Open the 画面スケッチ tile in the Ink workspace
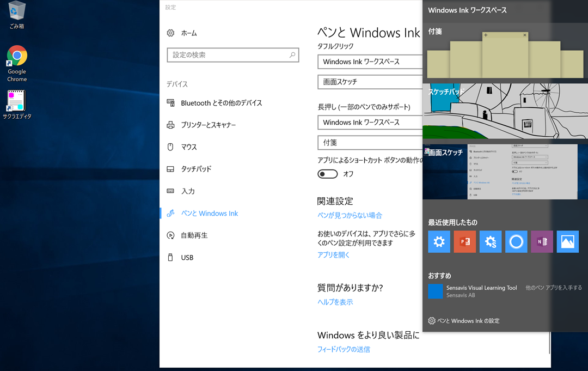The height and width of the screenshot is (371, 588). (505, 172)
